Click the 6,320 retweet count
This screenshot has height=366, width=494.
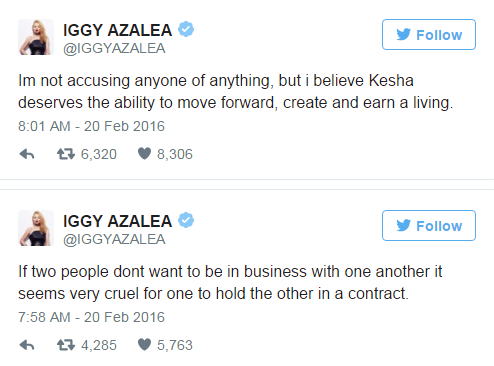click(99, 154)
